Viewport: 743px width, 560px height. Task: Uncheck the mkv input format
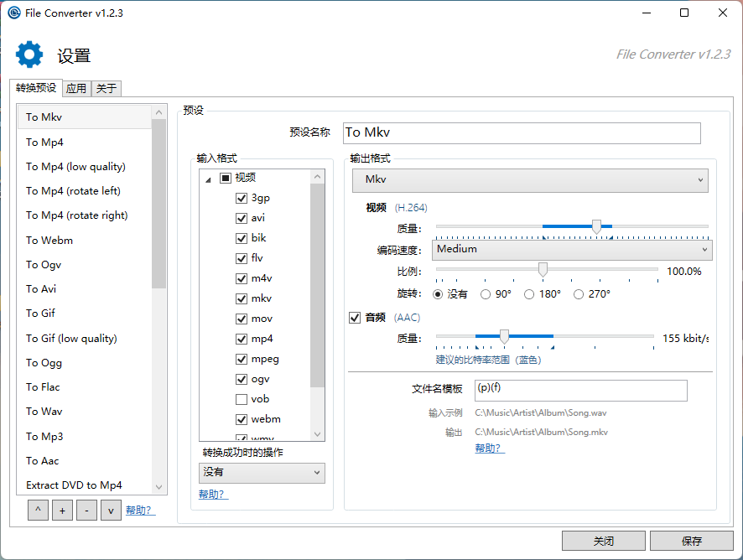click(x=242, y=298)
